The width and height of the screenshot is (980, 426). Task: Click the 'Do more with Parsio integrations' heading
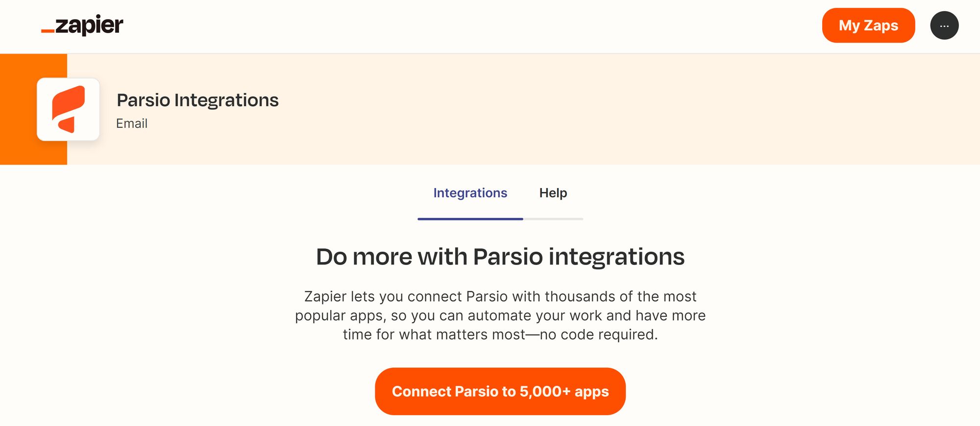500,257
